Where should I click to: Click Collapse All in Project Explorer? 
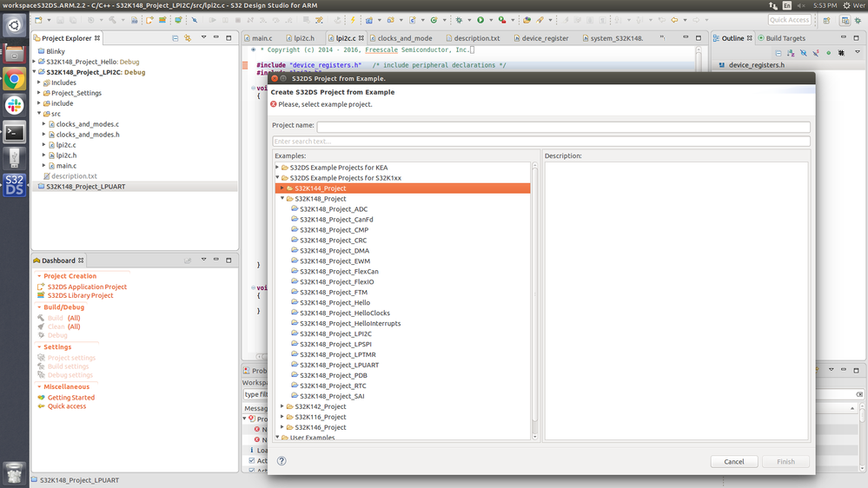point(175,38)
